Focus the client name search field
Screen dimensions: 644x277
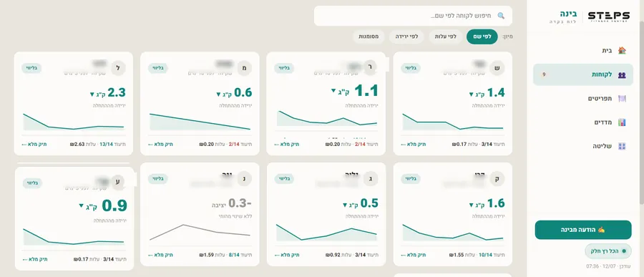click(413, 16)
